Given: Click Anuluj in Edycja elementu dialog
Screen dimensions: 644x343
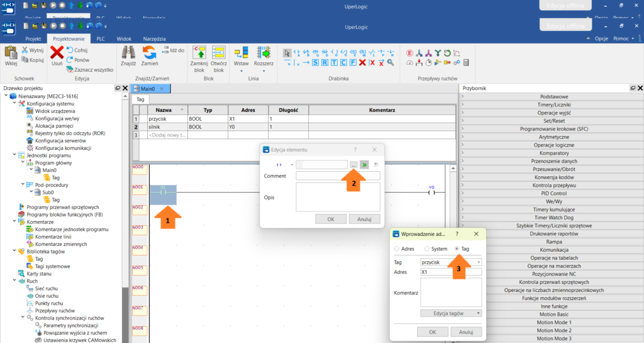Looking at the screenshot, I should click(x=364, y=220).
